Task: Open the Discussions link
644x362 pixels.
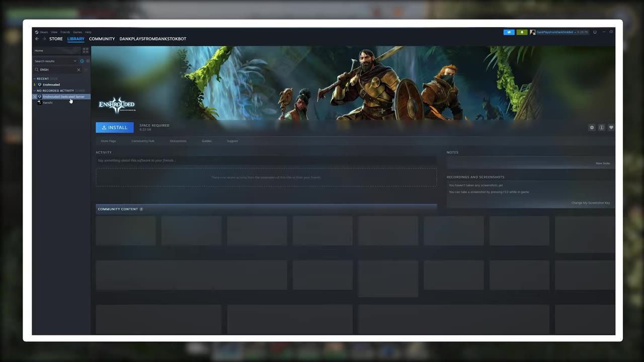Action: click(178, 141)
